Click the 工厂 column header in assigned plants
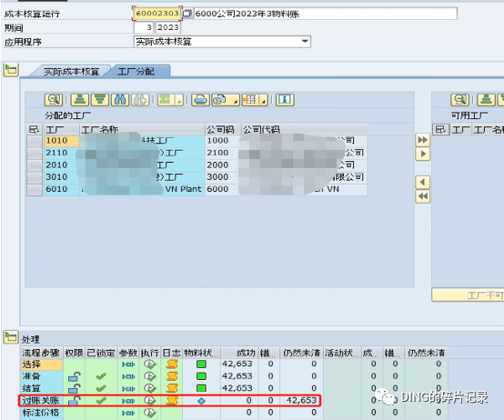The height and width of the screenshot is (420, 504). click(61, 129)
